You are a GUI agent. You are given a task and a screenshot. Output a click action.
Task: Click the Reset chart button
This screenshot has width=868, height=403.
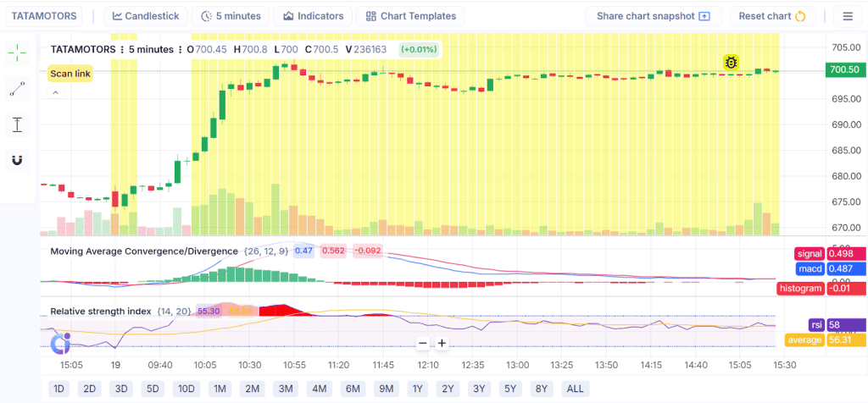pyautogui.click(x=772, y=16)
